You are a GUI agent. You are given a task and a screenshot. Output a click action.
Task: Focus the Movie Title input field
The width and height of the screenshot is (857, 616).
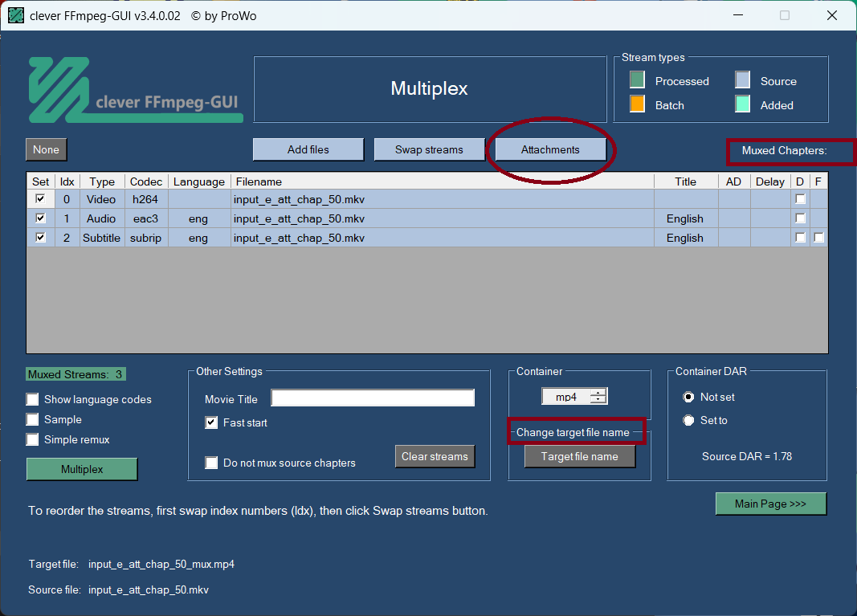(373, 398)
